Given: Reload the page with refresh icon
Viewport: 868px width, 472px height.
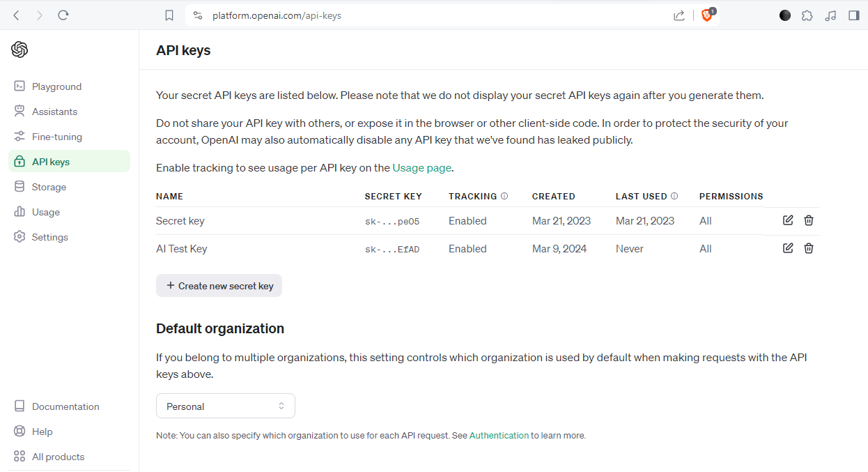Looking at the screenshot, I should pos(63,15).
